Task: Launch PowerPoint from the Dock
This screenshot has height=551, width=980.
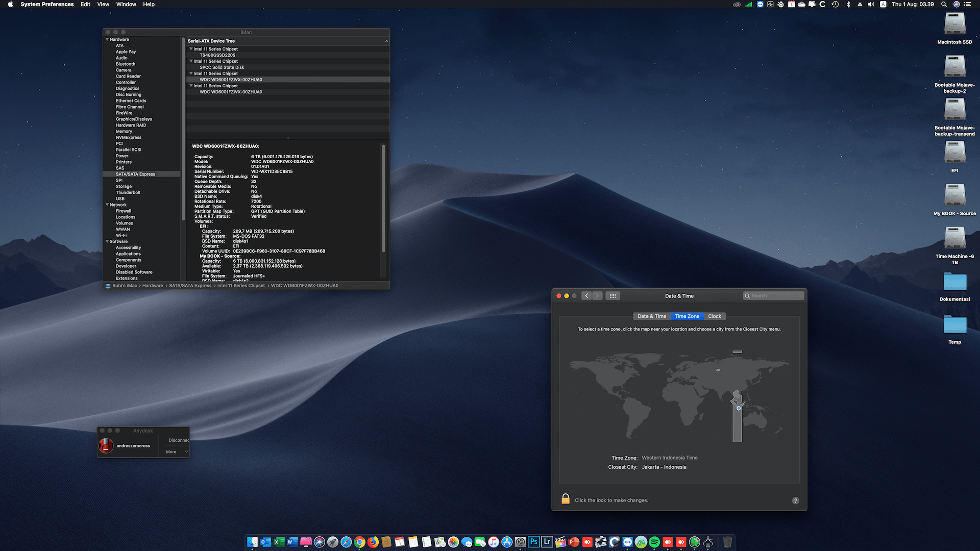Action: (x=574, y=542)
